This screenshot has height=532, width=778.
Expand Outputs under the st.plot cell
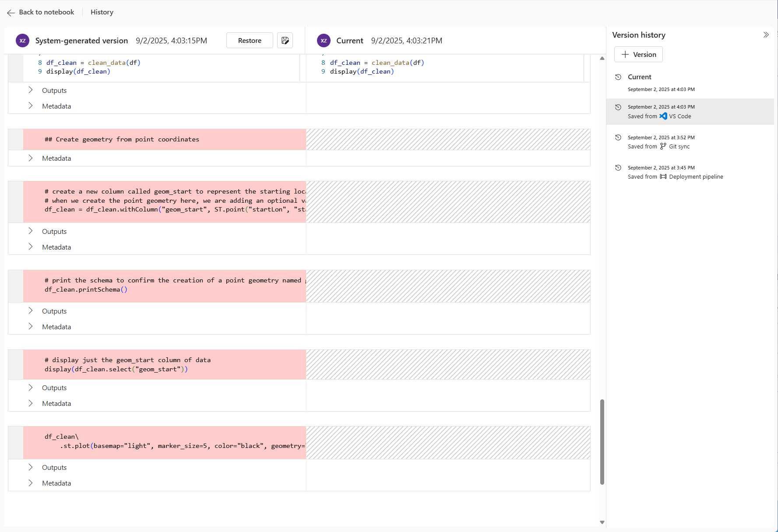31,467
